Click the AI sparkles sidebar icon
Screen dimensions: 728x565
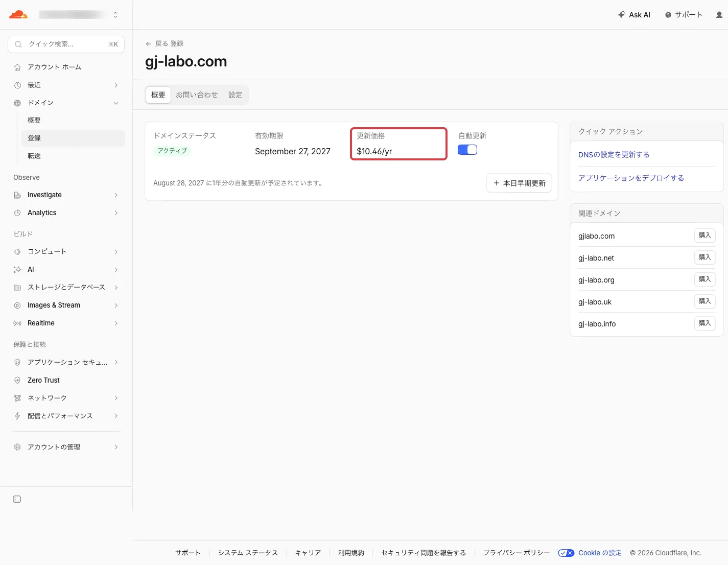(x=17, y=270)
